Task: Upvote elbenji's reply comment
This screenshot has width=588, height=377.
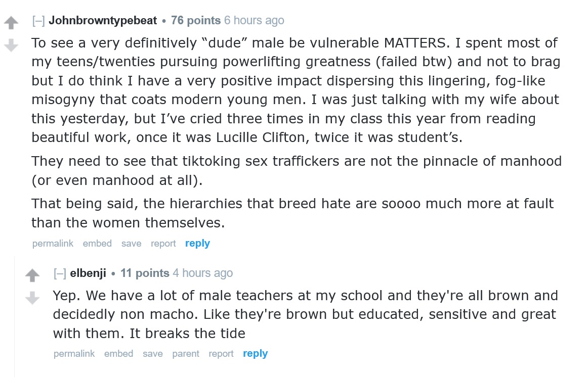Action: tap(32, 275)
